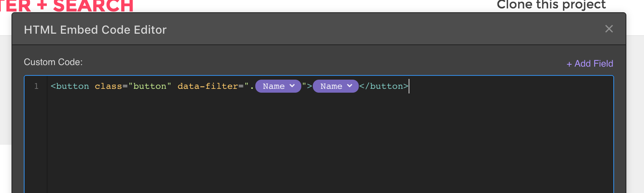Click the dialog title bar empty area
Viewport: 644px width, 193px height.
pos(383,29)
